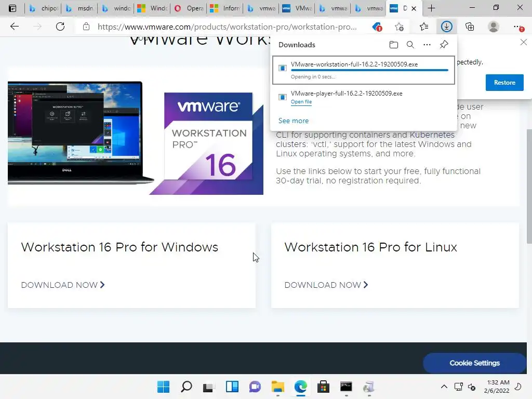Click the Restore button
Viewport: 532px width, 399px height.
click(x=504, y=83)
